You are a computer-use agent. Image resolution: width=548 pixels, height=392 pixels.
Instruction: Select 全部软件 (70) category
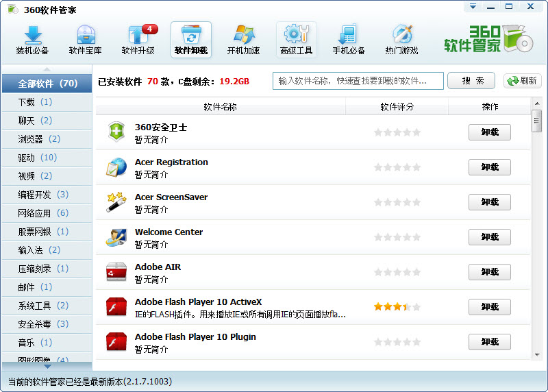pos(47,84)
